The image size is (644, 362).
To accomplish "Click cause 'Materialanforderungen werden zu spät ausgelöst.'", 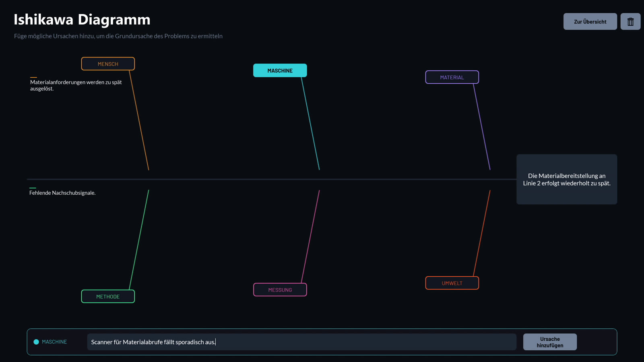I will pos(76,85).
